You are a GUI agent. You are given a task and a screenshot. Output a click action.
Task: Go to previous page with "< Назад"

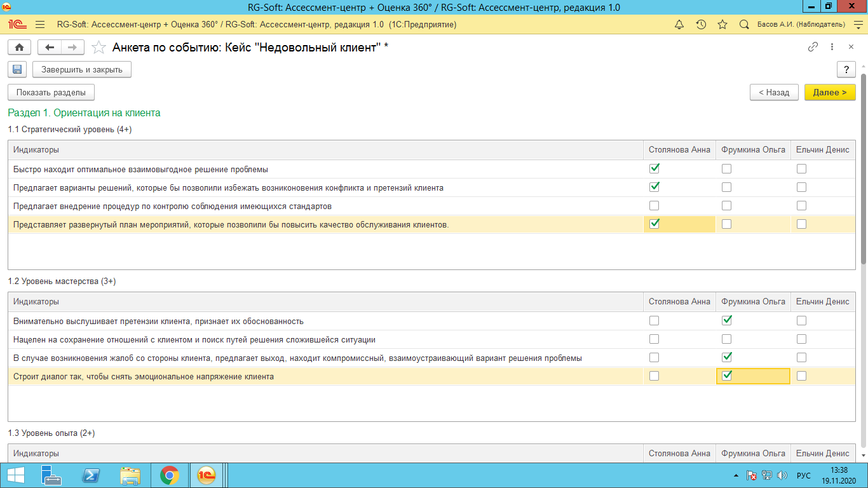[774, 92]
